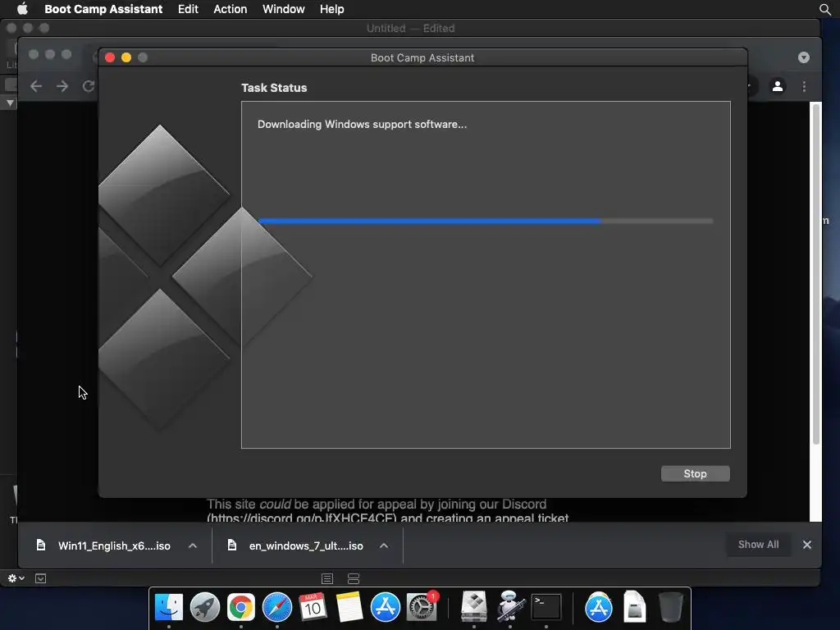The image size is (840, 630).
Task: Open Trash from the Dock
Action: (671, 607)
